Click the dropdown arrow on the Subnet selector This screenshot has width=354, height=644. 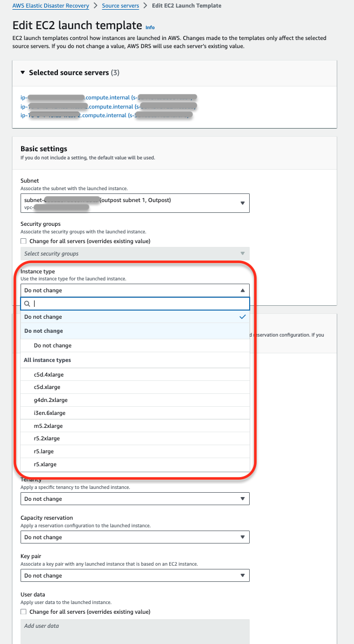[243, 203]
